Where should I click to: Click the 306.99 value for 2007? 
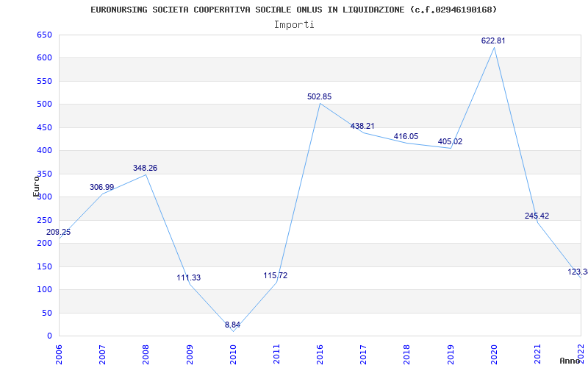tap(101, 187)
